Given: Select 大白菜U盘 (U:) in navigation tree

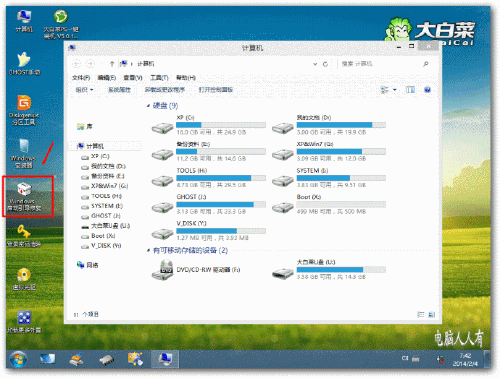Looking at the screenshot, I should [106, 226].
